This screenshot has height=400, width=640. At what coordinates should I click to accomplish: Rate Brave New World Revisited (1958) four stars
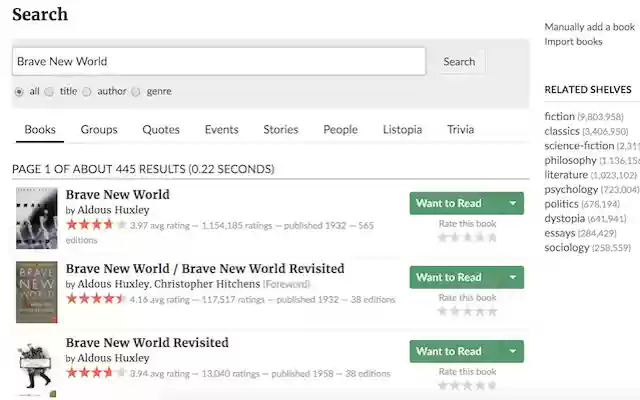tap(480, 385)
